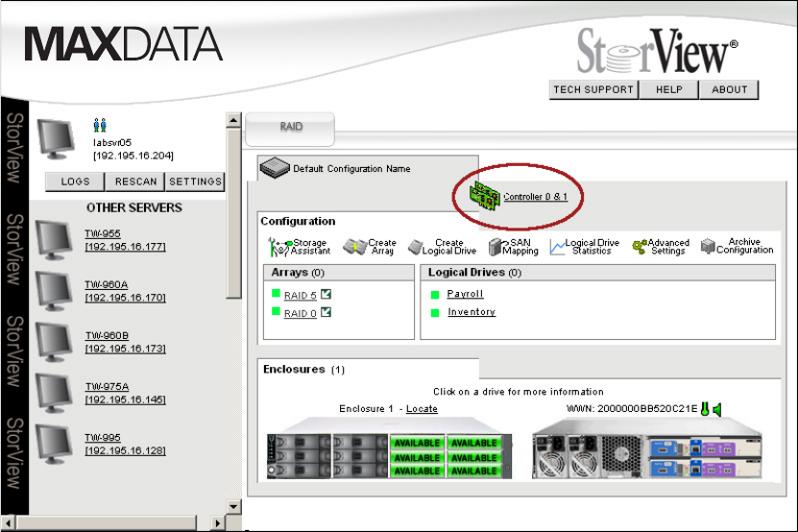Click the RAID 0 green status square
Screen dimensions: 798x532
pos(276,311)
